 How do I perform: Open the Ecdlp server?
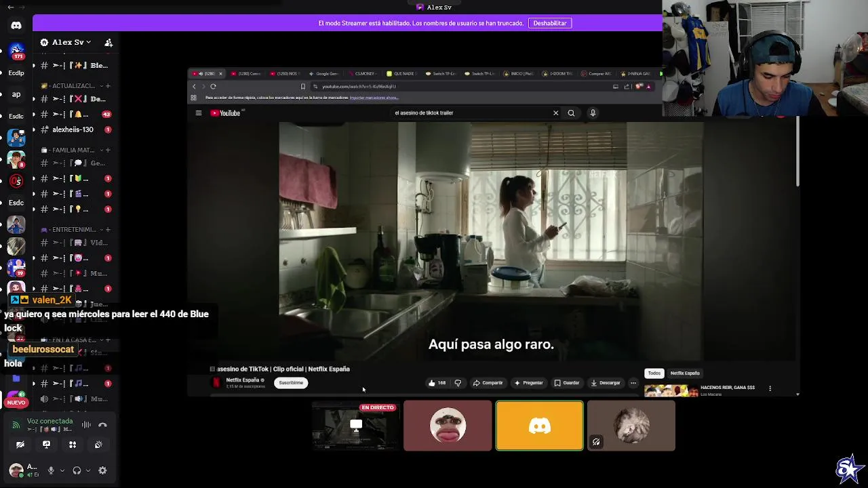coord(16,73)
